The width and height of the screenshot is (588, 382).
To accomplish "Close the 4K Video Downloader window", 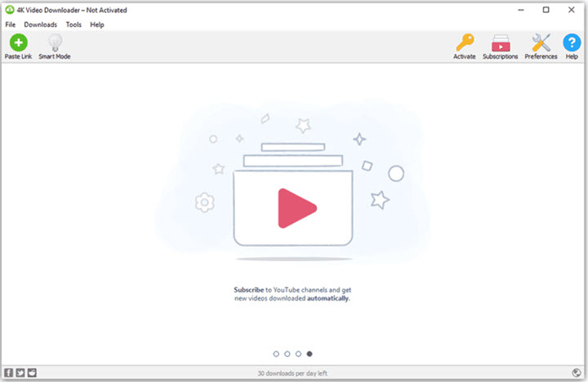I will (x=571, y=10).
